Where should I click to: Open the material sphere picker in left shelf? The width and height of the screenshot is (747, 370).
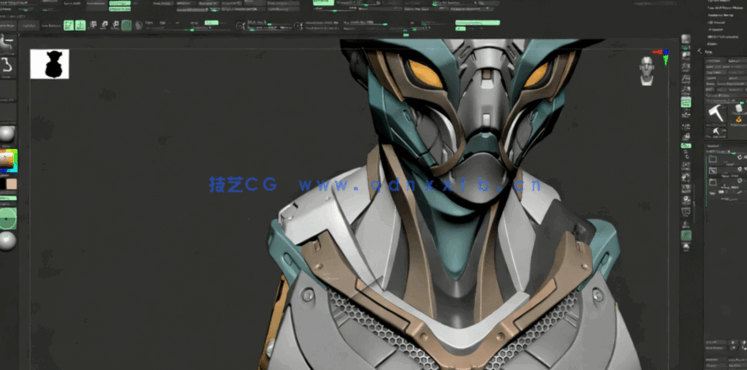7,134
